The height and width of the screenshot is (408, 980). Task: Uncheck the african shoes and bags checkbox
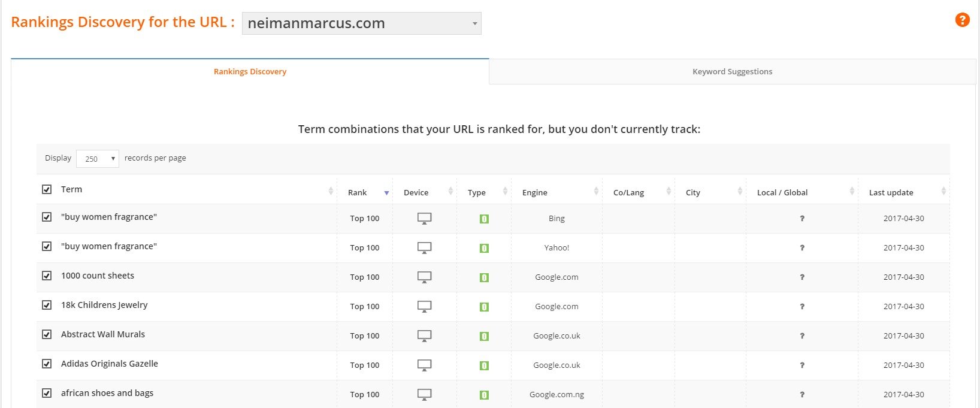pos(47,393)
